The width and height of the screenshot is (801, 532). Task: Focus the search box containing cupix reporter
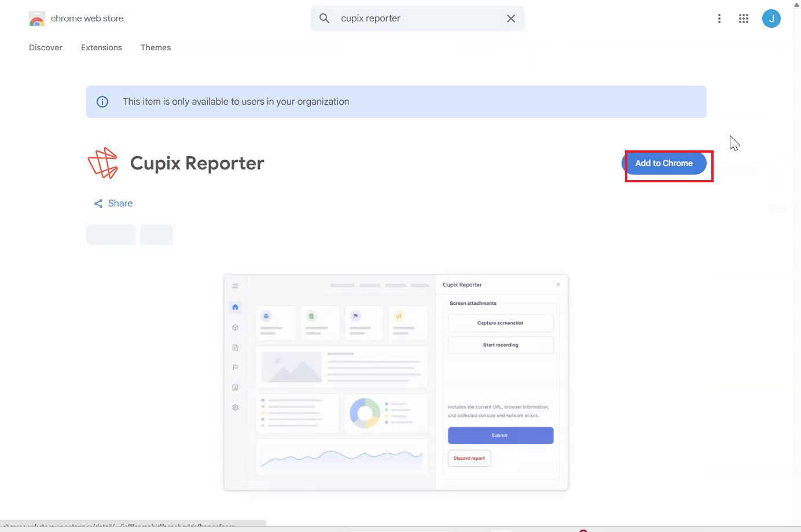418,19
